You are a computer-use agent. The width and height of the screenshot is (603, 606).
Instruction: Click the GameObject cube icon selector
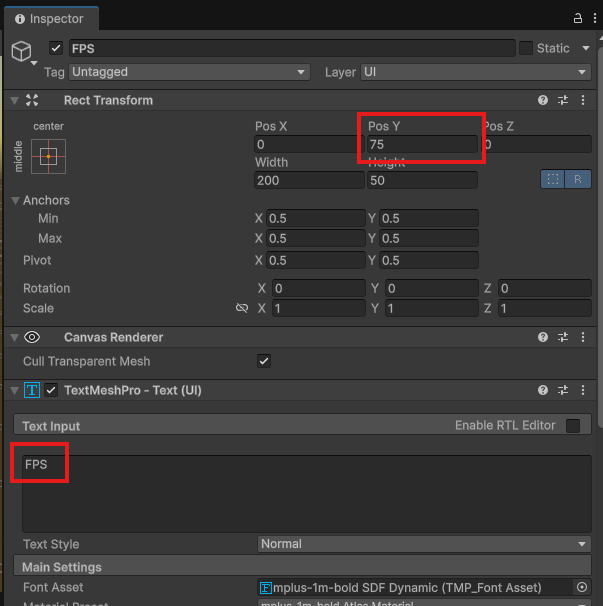[21, 51]
